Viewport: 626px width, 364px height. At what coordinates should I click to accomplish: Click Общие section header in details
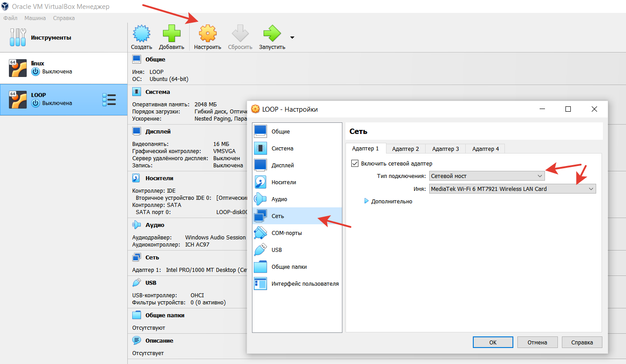[x=155, y=59]
